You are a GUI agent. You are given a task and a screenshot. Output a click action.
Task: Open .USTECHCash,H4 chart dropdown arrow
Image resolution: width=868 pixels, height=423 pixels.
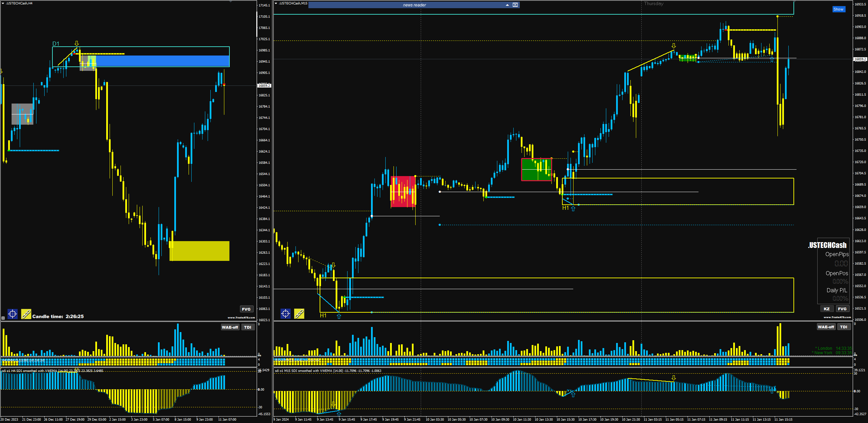coord(3,3)
